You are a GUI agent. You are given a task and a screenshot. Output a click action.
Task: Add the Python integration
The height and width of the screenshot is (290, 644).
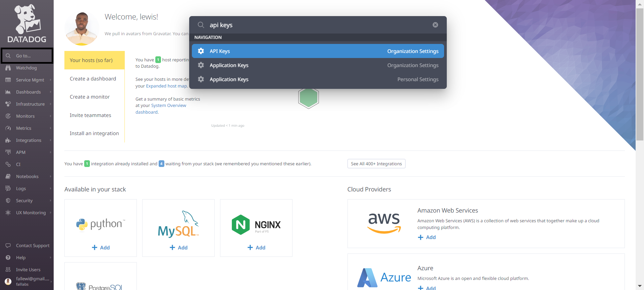pyautogui.click(x=101, y=247)
